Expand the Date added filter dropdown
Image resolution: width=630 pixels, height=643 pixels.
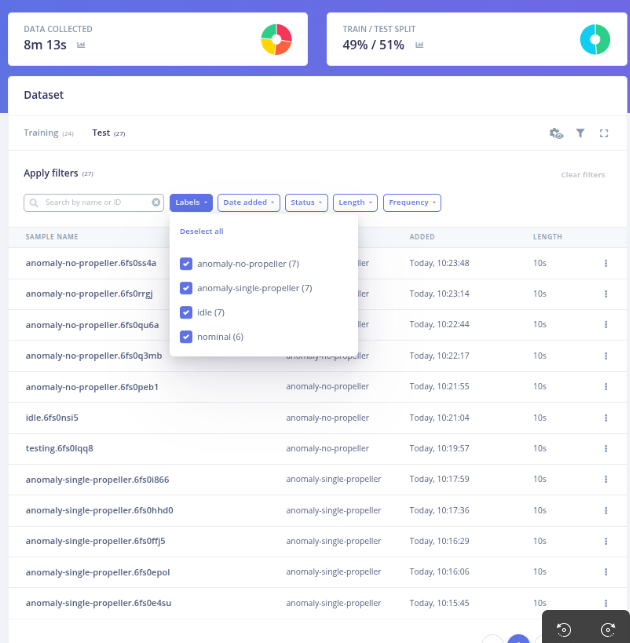[x=248, y=202]
